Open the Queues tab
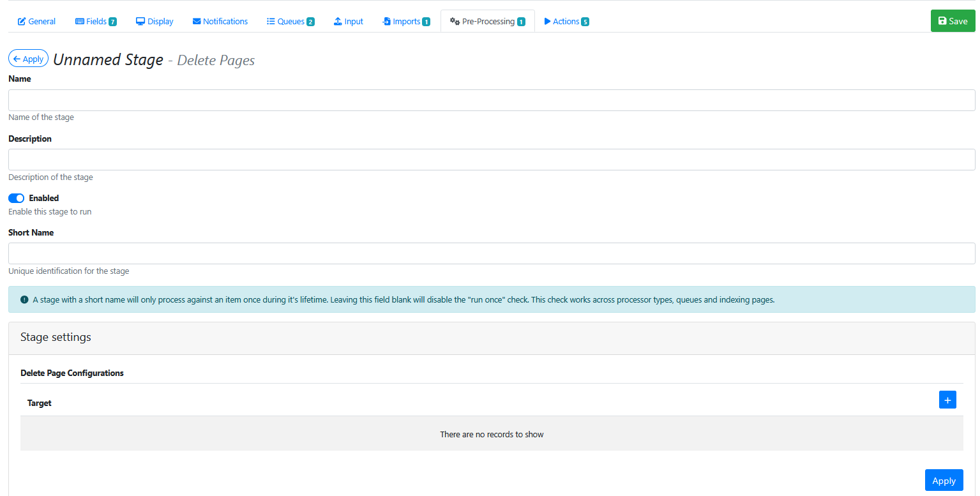Screen dimensions: 980x496 click(290, 22)
